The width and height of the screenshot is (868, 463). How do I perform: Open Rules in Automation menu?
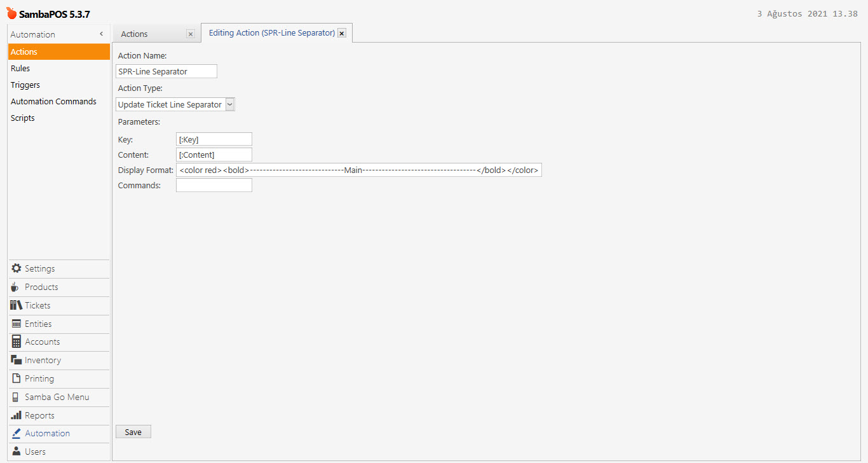click(58, 68)
